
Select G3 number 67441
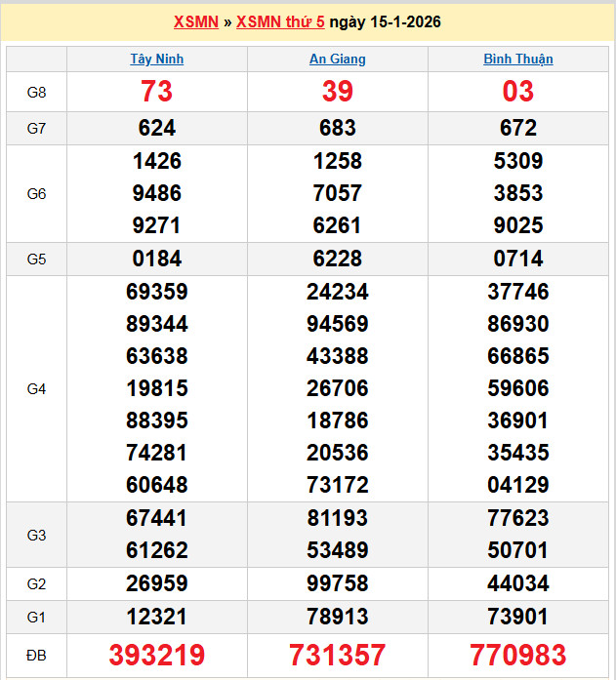coord(157,518)
